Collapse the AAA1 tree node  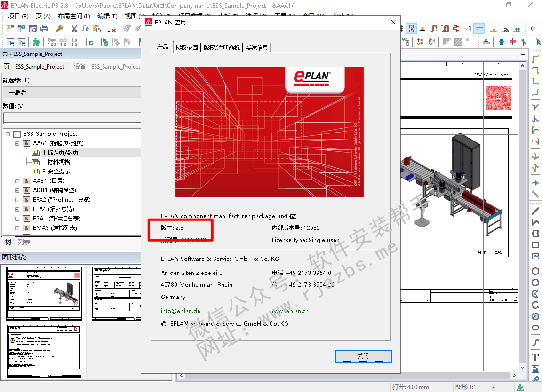click(17, 143)
